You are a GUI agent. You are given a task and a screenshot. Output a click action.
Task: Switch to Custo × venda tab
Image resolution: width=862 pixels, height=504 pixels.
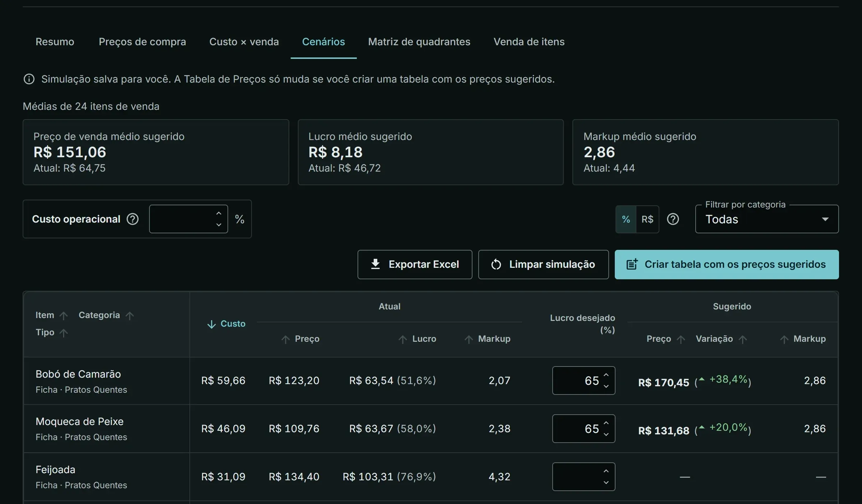click(x=244, y=42)
